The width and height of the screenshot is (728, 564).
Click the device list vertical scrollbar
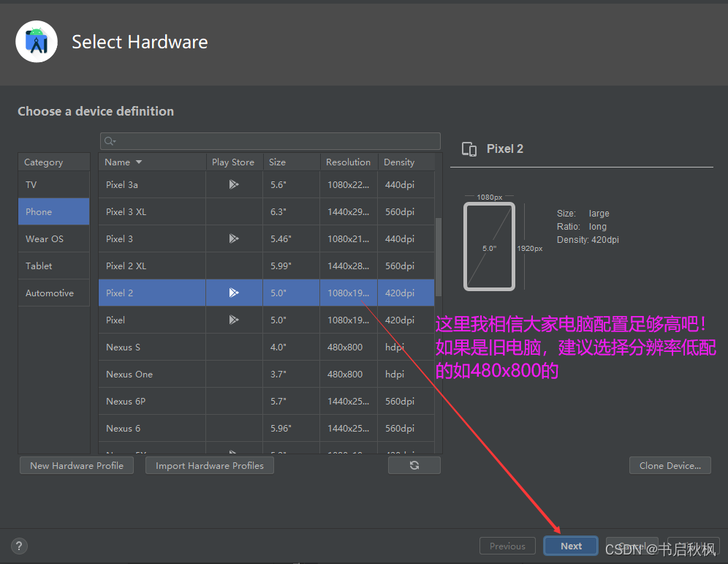439,257
